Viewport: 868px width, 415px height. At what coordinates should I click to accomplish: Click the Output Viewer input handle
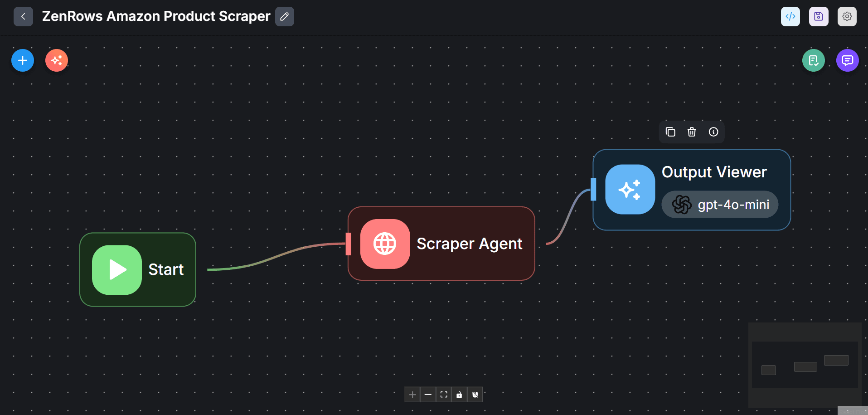[593, 190]
